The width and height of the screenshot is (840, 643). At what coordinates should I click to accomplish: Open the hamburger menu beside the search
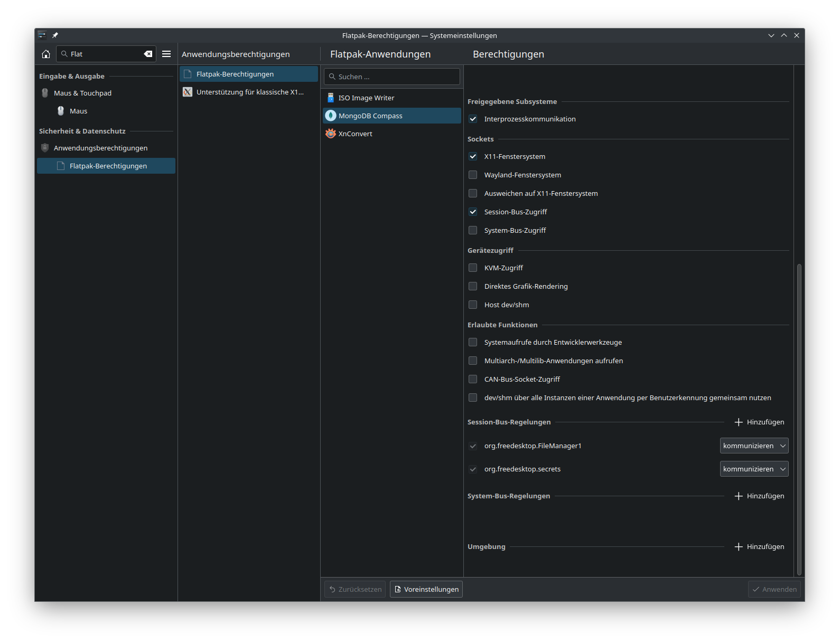point(166,54)
